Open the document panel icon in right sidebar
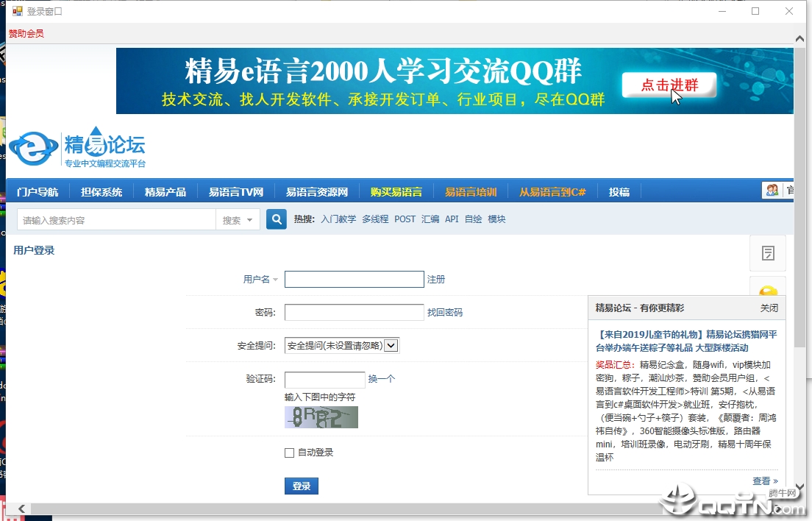Viewport: 812px width, 521px height. (x=768, y=253)
